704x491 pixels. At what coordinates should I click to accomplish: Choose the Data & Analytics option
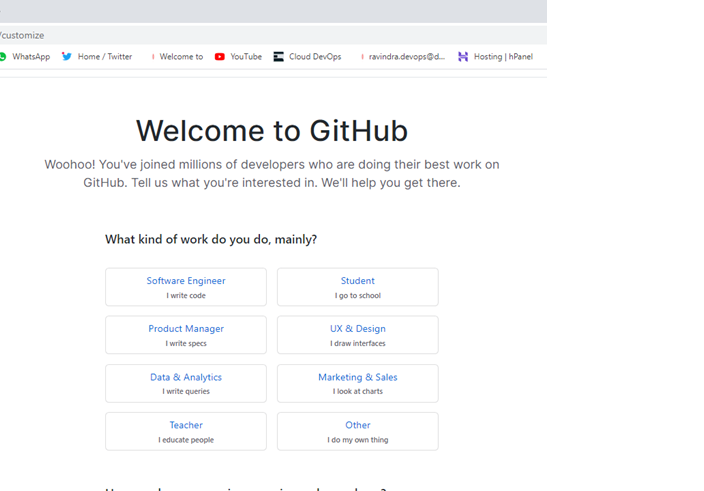click(x=186, y=383)
